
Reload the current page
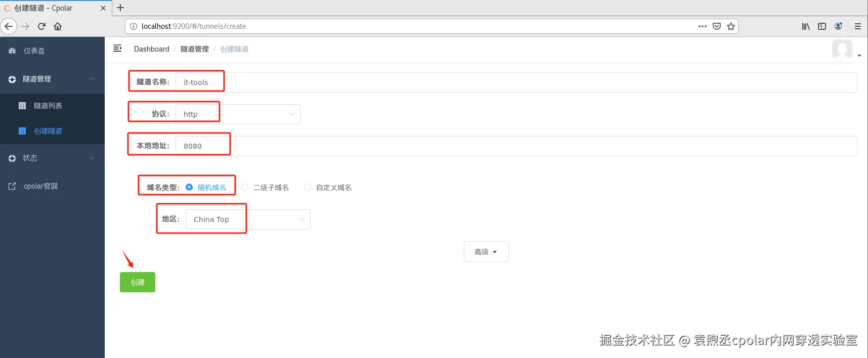tap(42, 26)
